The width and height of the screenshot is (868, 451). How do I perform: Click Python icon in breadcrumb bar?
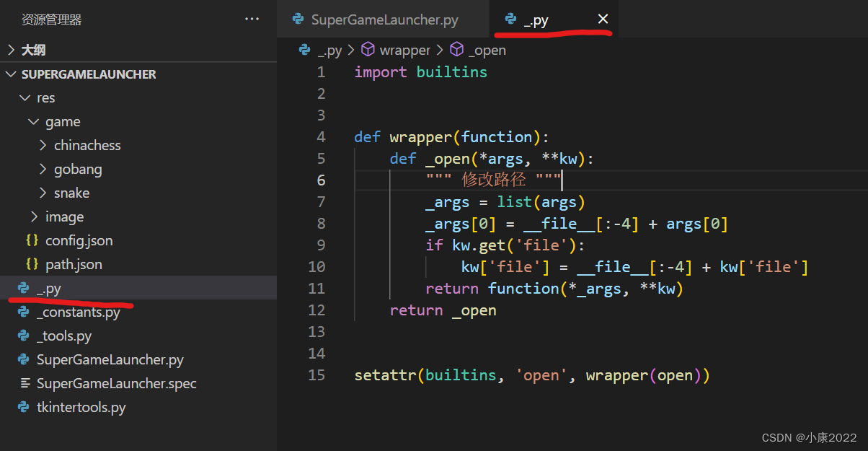pyautogui.click(x=305, y=50)
